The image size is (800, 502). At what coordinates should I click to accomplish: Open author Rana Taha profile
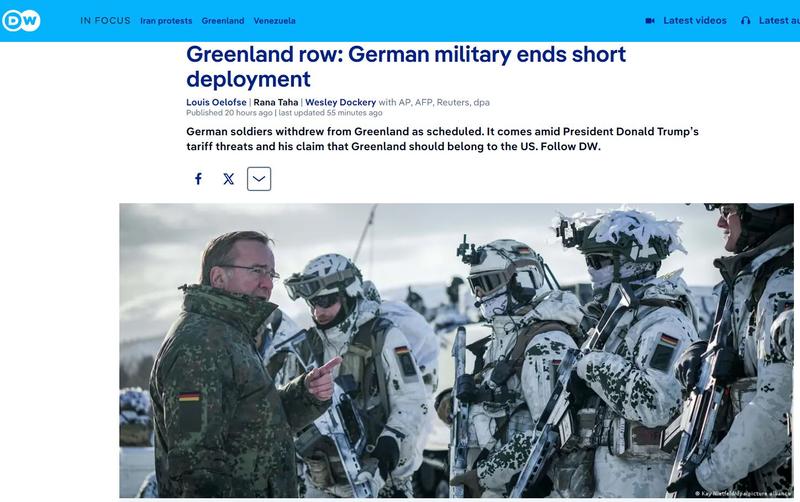(x=276, y=102)
